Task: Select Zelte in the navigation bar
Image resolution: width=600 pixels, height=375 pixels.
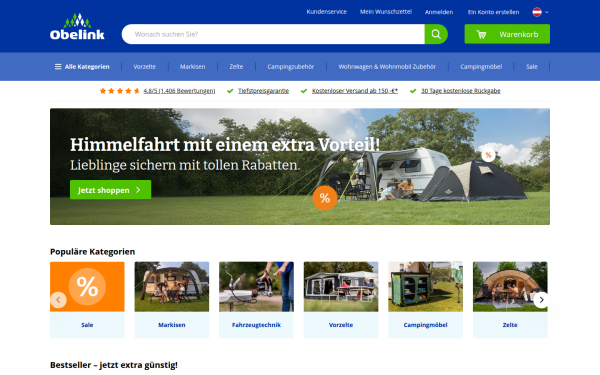Action: coord(236,67)
